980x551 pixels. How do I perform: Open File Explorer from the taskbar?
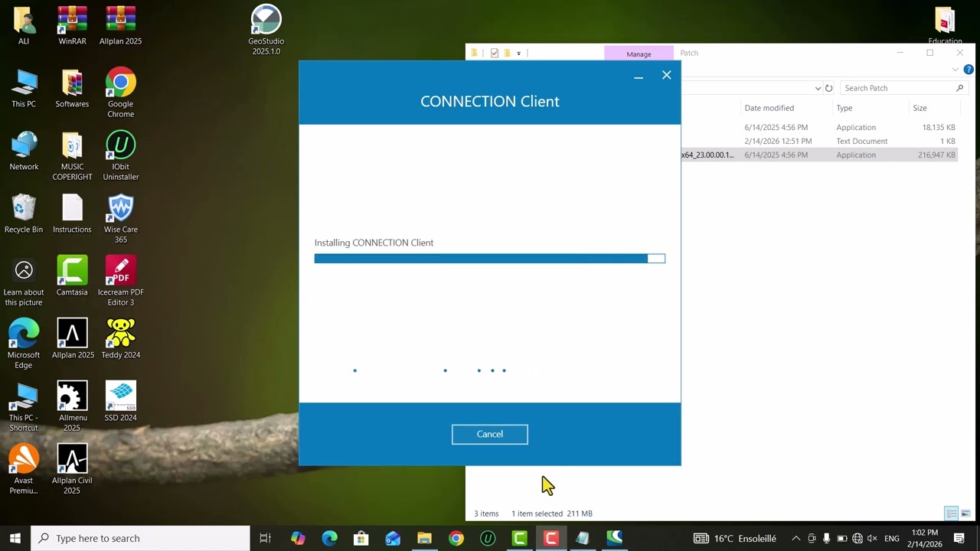click(x=424, y=538)
